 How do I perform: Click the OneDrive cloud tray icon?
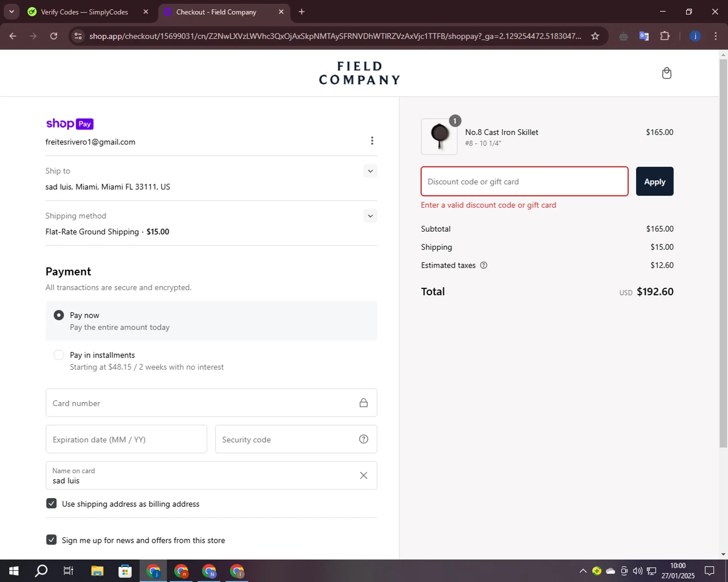tap(611, 571)
